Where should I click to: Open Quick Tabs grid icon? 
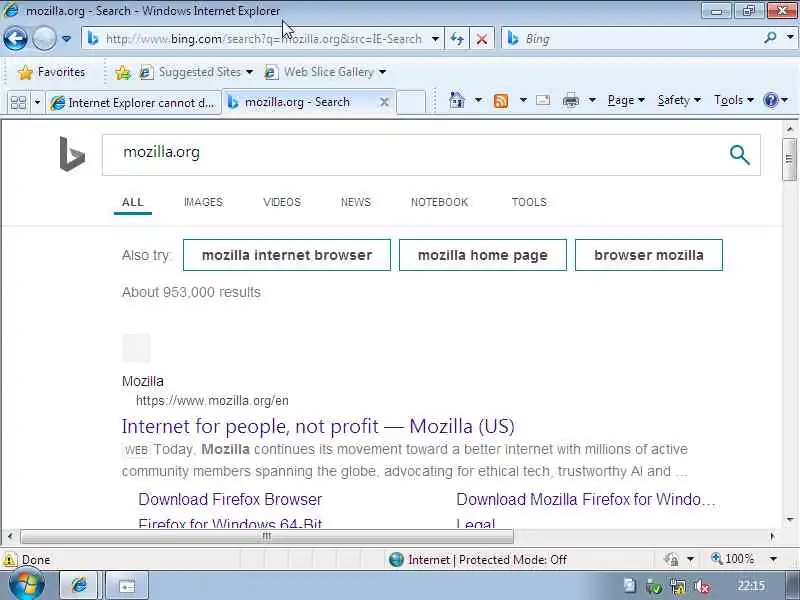[x=18, y=103]
